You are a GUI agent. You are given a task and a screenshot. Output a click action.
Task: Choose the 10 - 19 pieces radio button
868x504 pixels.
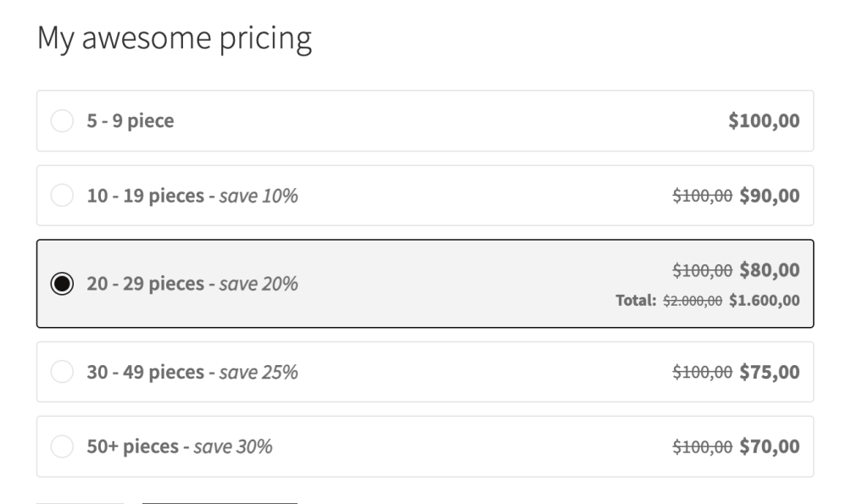62,196
